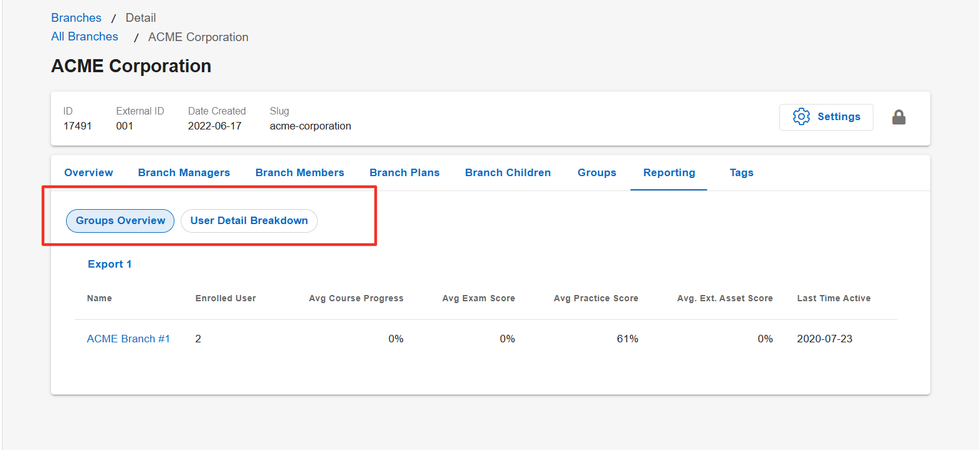
Task: Click the Name column header
Action: (x=100, y=298)
